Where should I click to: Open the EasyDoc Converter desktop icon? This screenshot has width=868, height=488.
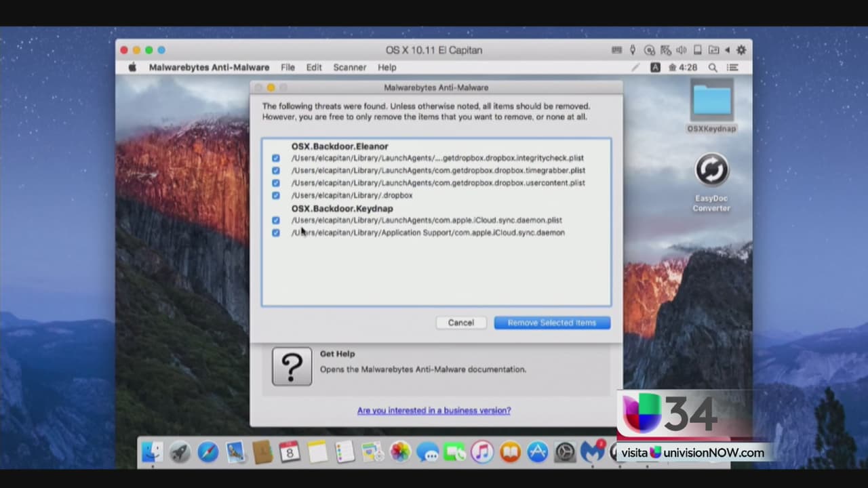click(711, 170)
